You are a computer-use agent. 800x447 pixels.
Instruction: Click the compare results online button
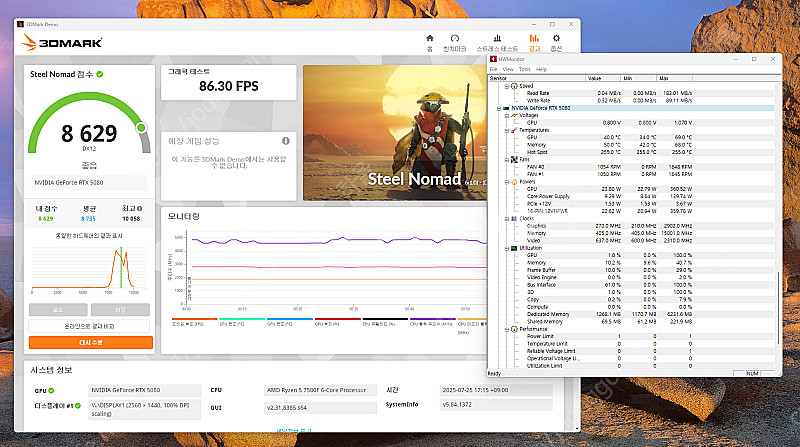89,326
